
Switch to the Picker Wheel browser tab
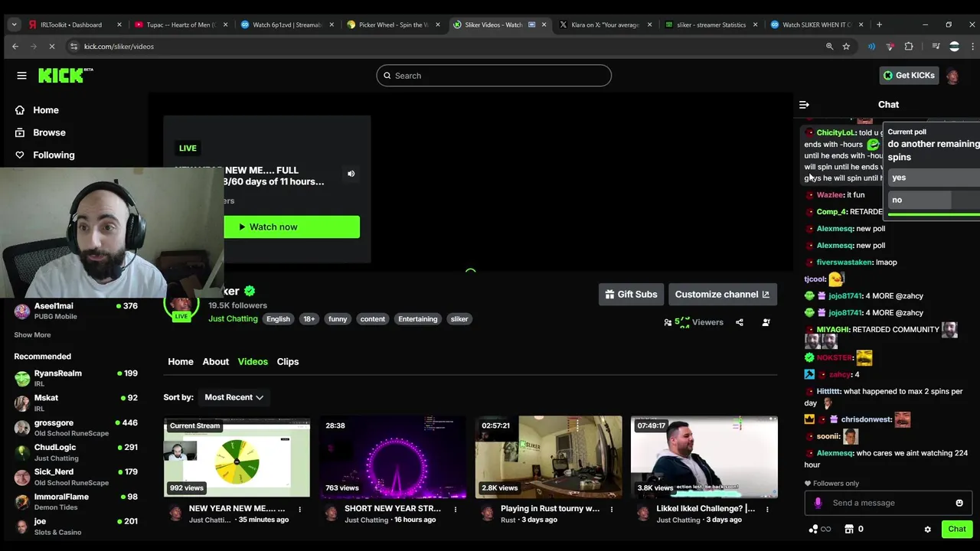point(393,24)
